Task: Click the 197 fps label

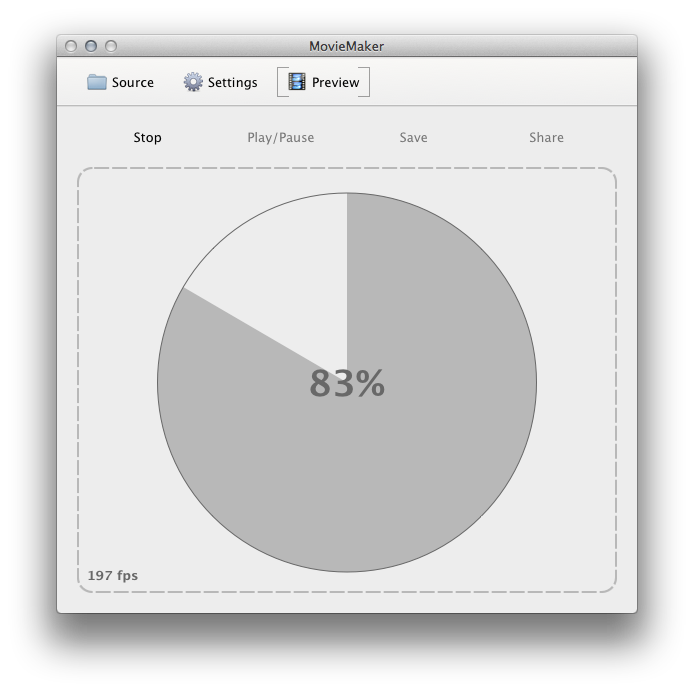Action: click(113, 576)
